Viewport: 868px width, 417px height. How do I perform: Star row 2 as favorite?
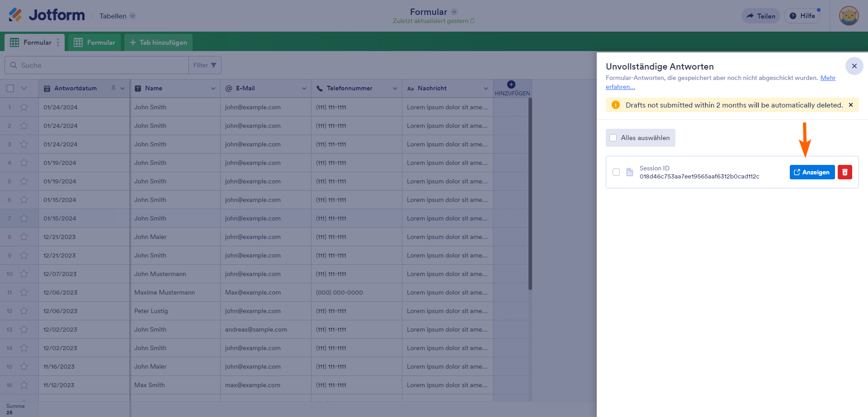coord(24,126)
